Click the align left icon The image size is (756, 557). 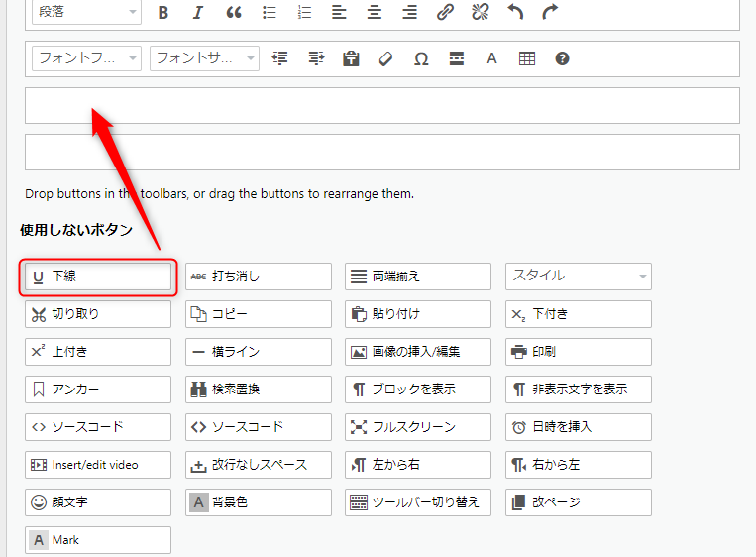click(x=339, y=12)
